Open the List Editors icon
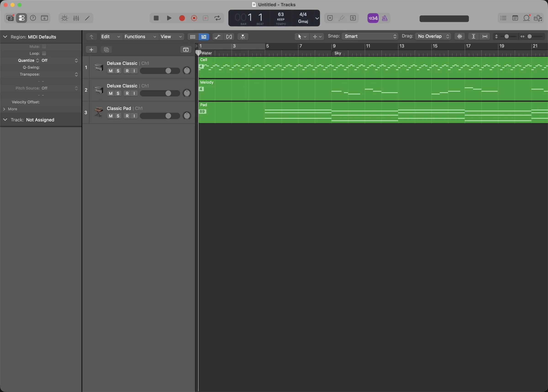This screenshot has height=392, width=548. click(503, 18)
